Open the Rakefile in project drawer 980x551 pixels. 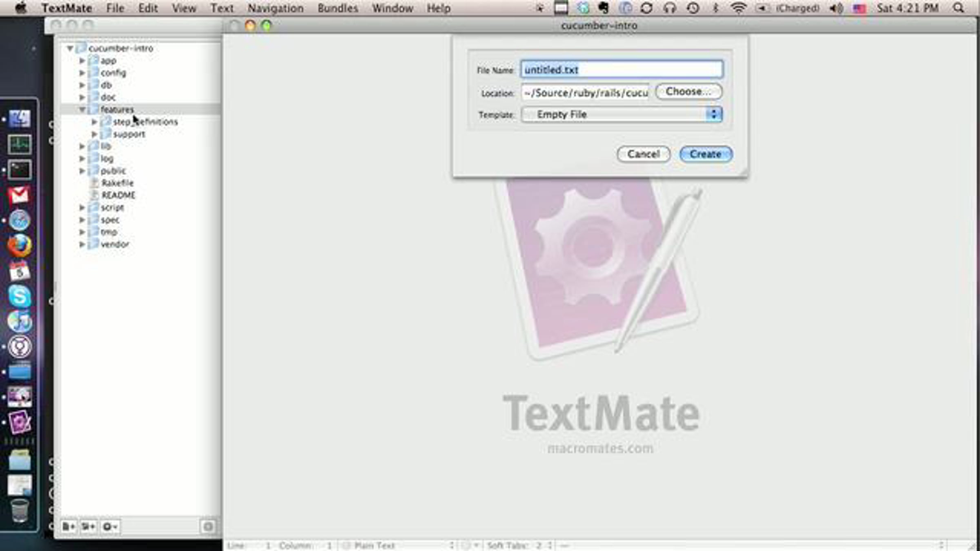coord(117,183)
